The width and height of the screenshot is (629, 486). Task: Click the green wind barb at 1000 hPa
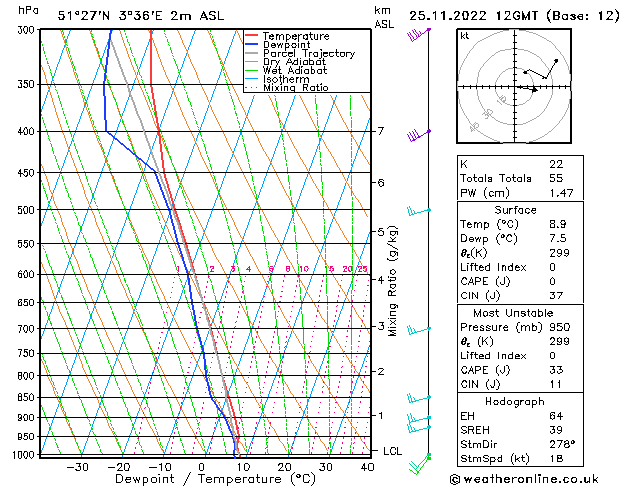428,458
